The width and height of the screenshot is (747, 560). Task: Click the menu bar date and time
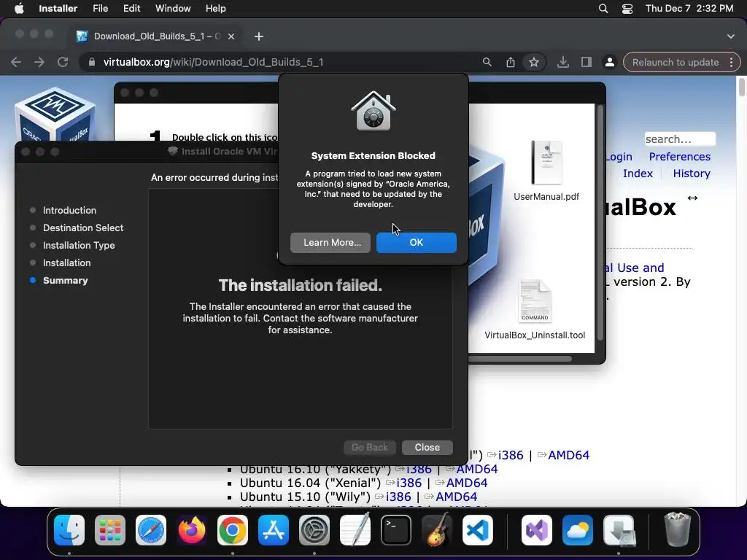(689, 9)
